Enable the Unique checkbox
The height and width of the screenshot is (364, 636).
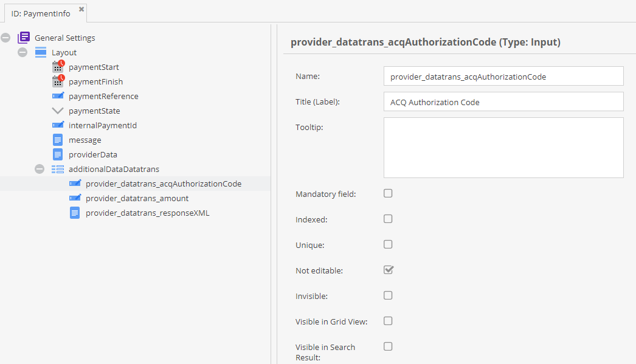click(x=388, y=244)
